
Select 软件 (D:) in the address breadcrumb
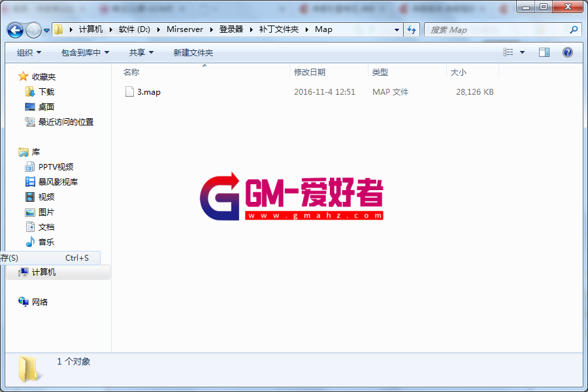(134, 29)
